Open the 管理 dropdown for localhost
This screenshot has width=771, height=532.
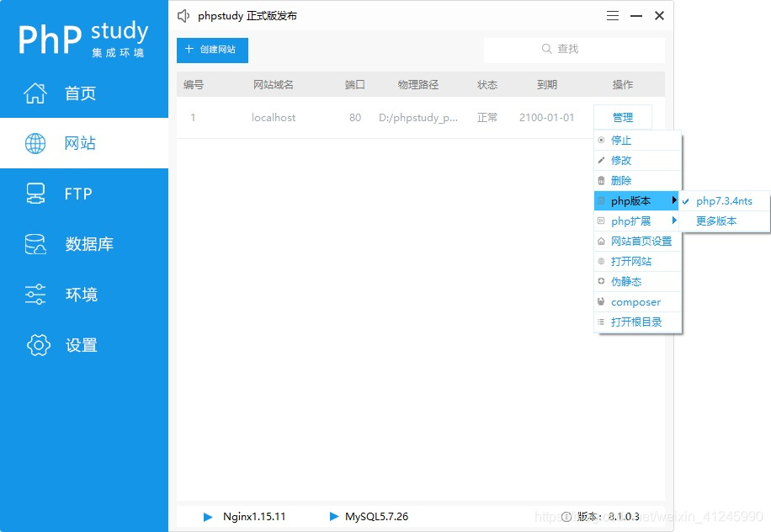(622, 118)
